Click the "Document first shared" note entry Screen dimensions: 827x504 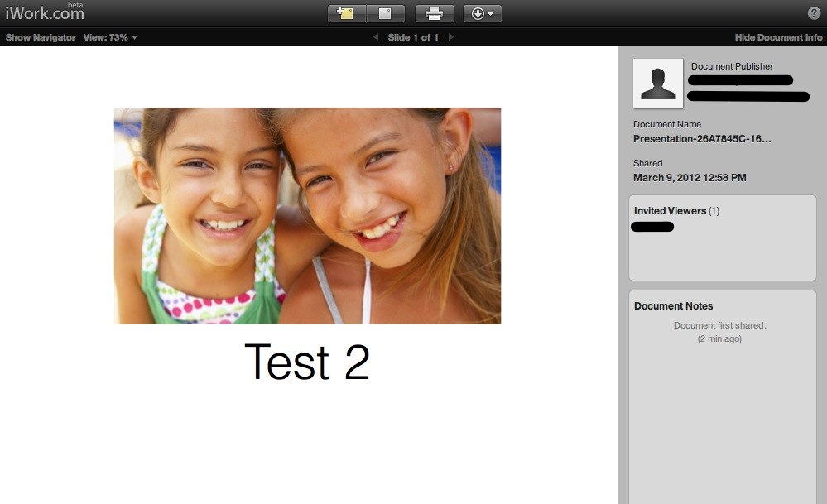(x=719, y=326)
